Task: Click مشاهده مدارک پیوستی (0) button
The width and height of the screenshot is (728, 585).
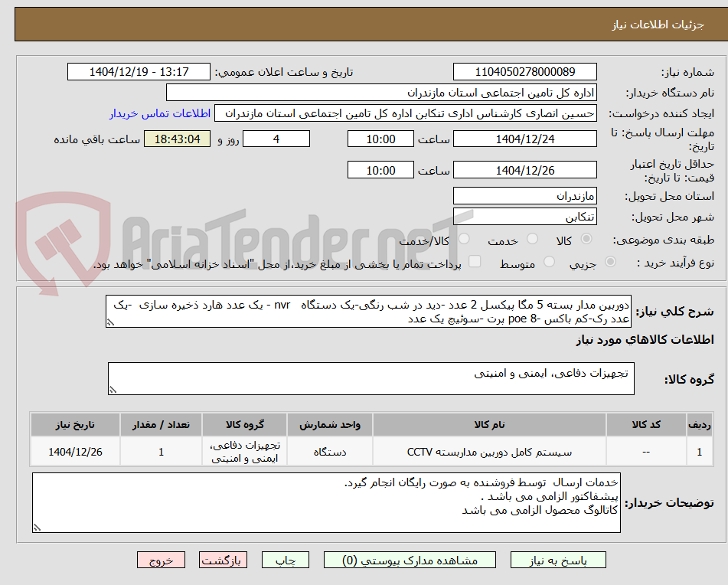Action: pyautogui.click(x=410, y=560)
